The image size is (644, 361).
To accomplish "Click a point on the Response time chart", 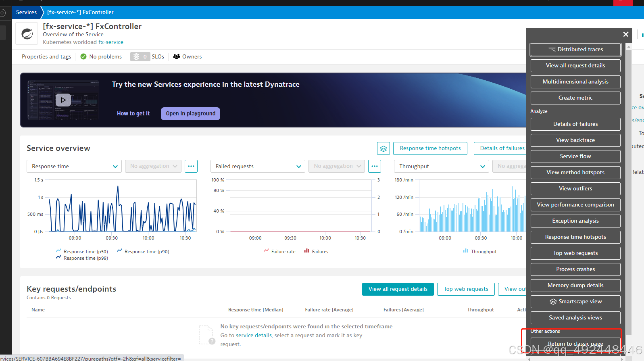I will [x=123, y=206].
